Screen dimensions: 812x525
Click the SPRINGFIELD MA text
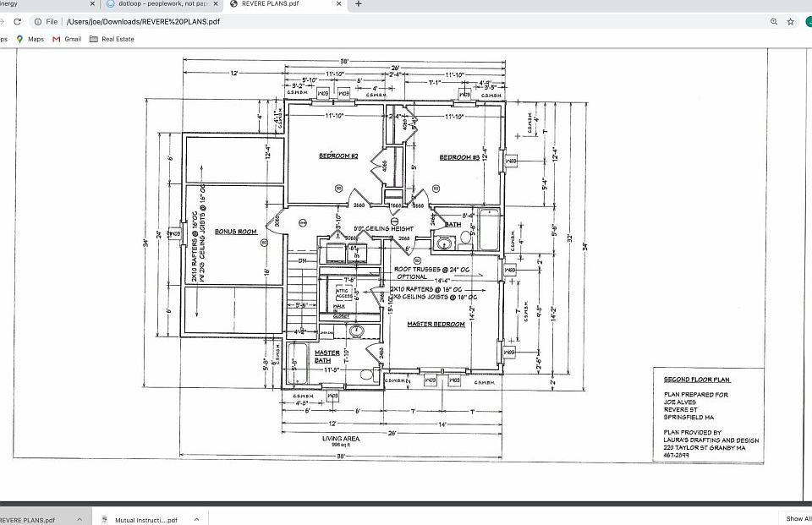pos(689,418)
